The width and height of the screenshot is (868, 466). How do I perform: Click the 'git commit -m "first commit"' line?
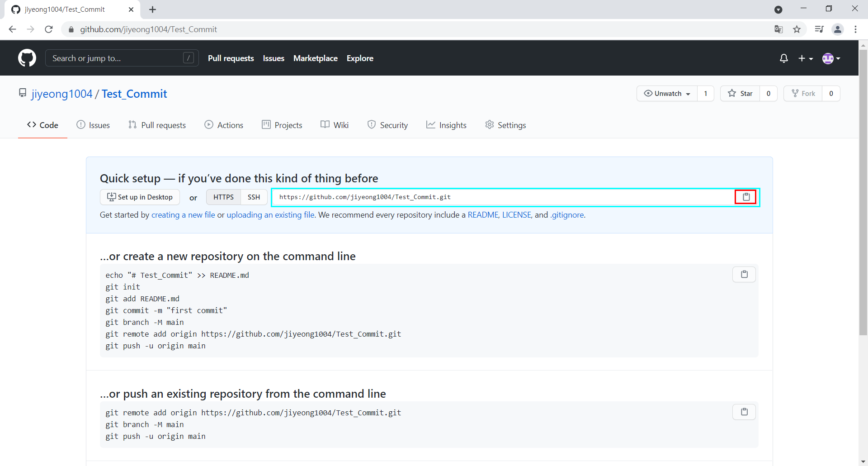[166, 310]
